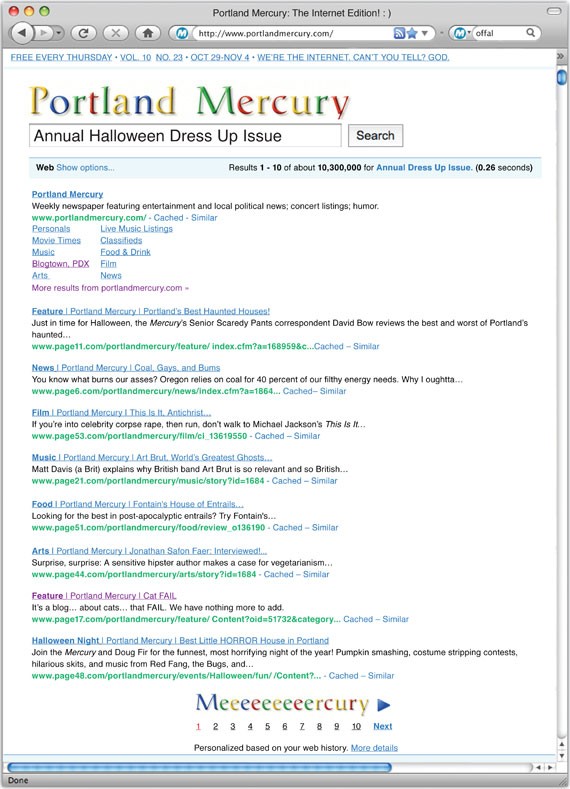Open the 'Portland Mercury' result title
The image size is (570, 789).
[x=67, y=194]
